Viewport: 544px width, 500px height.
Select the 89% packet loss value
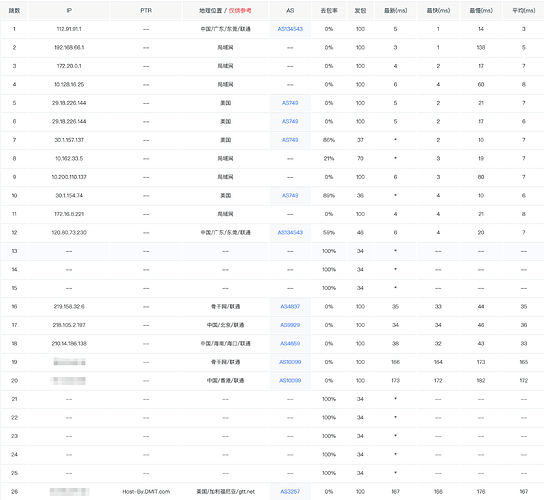point(329,196)
